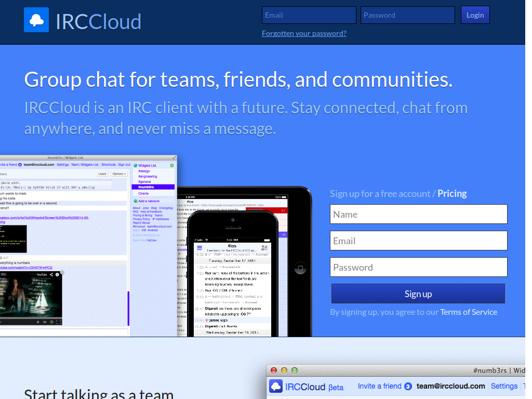532x399 pixels.
Task: View the Pricing link
Action: (451, 193)
